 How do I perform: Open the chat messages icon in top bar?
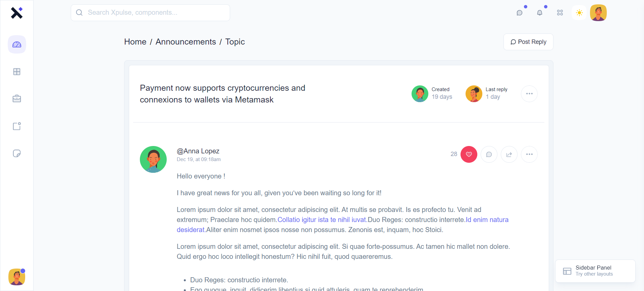pyautogui.click(x=520, y=13)
